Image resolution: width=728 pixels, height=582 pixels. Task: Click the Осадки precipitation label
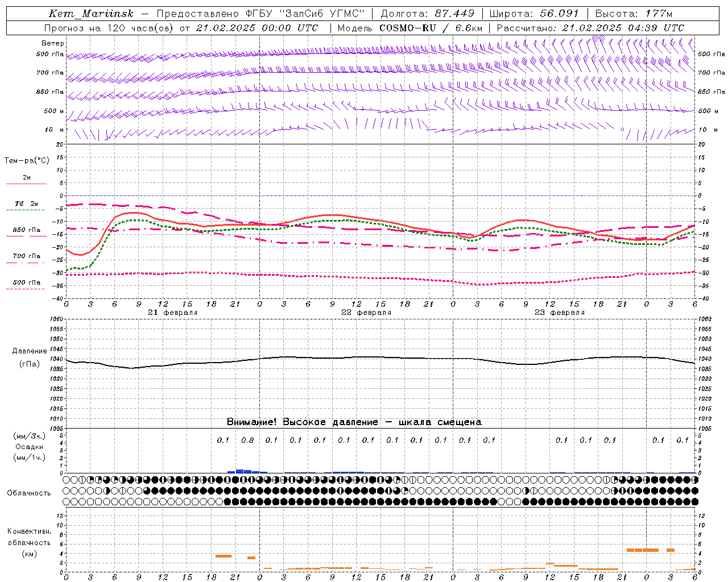point(29,447)
